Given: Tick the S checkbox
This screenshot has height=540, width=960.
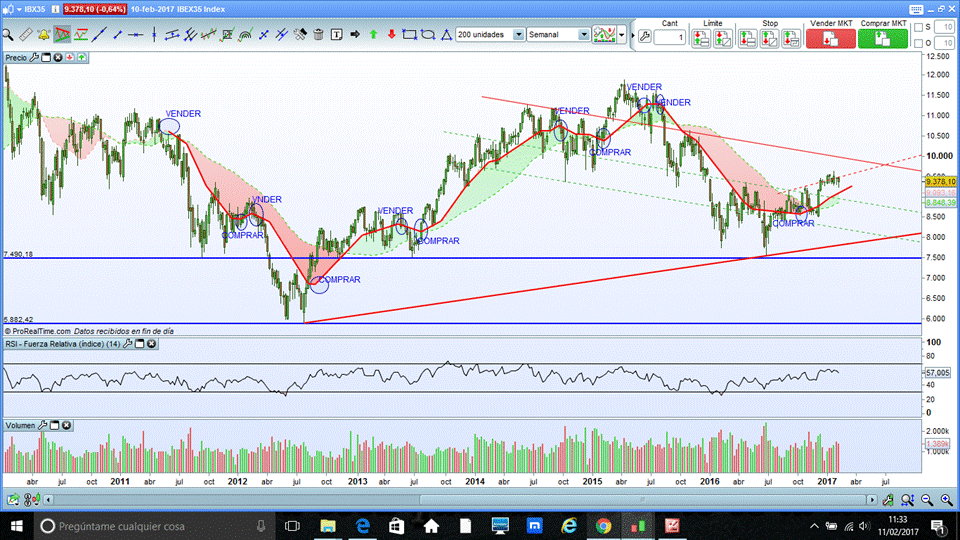Looking at the screenshot, I should pos(928,27).
